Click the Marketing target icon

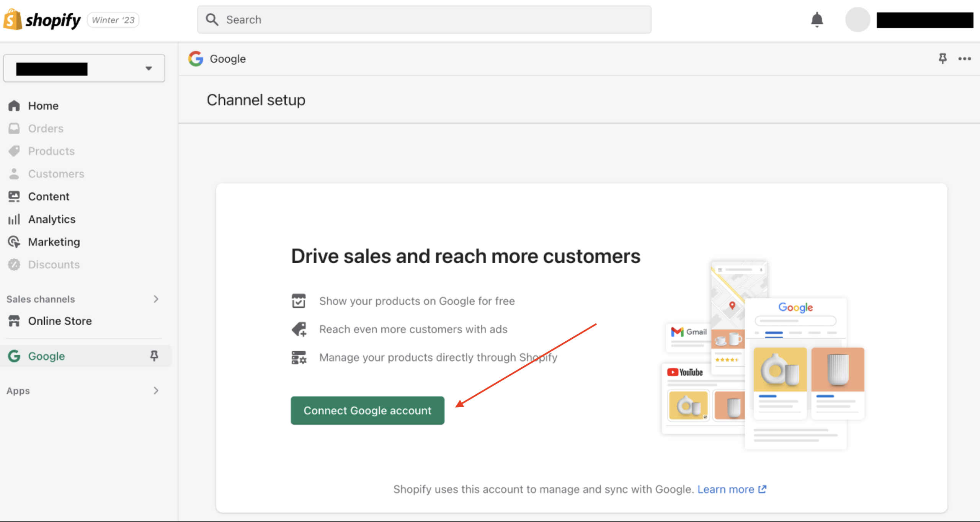coord(14,242)
